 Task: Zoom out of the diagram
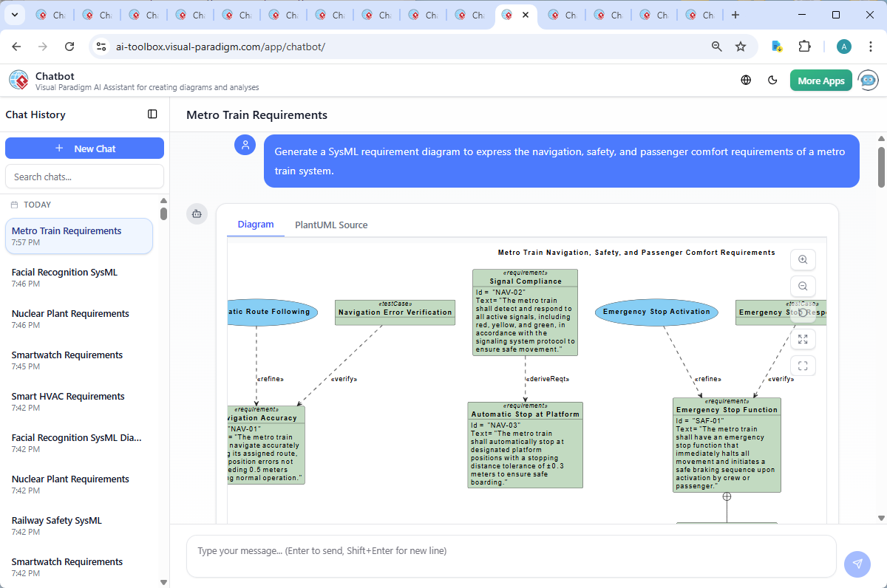(803, 286)
